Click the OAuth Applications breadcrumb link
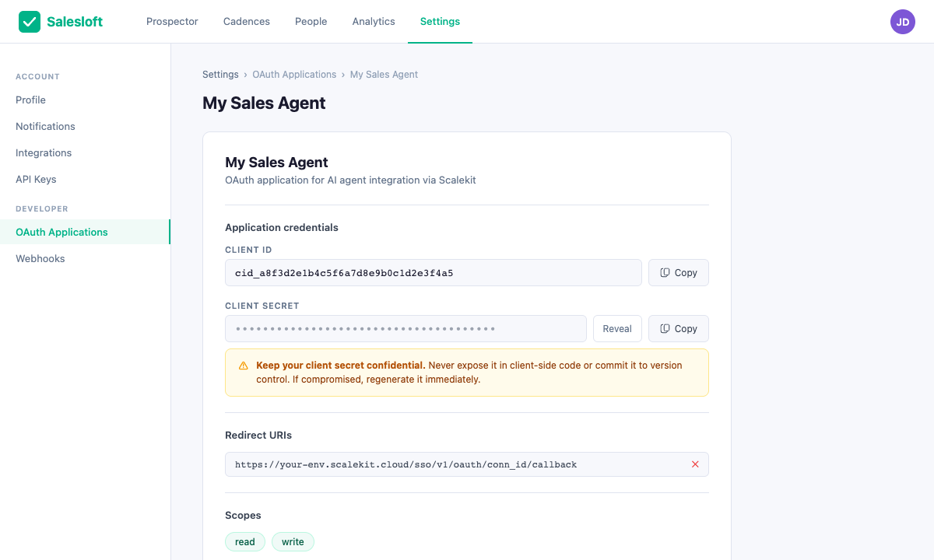934x560 pixels. (x=294, y=75)
